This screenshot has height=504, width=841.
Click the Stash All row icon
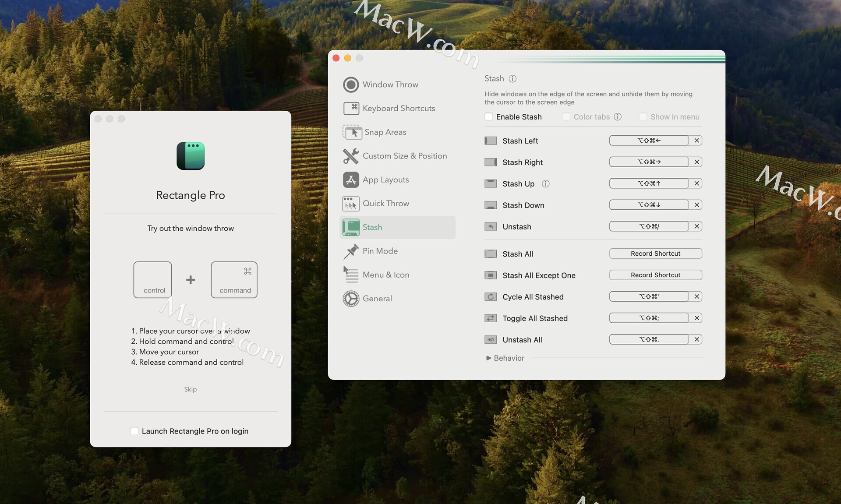491,254
